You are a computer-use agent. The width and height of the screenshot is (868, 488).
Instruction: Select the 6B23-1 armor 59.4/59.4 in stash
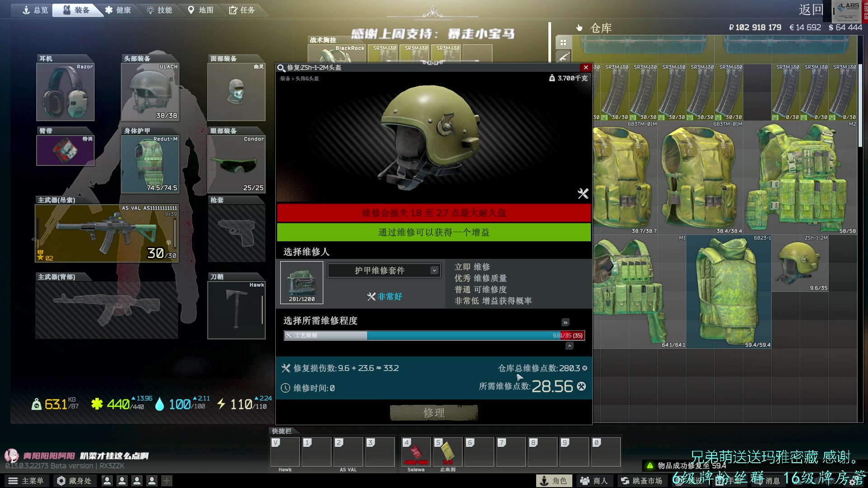point(729,291)
